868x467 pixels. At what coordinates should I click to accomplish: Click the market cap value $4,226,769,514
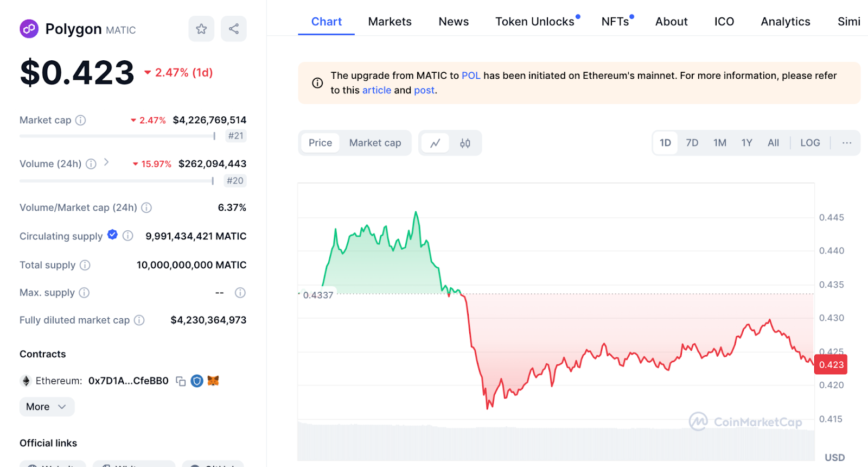[209, 120]
